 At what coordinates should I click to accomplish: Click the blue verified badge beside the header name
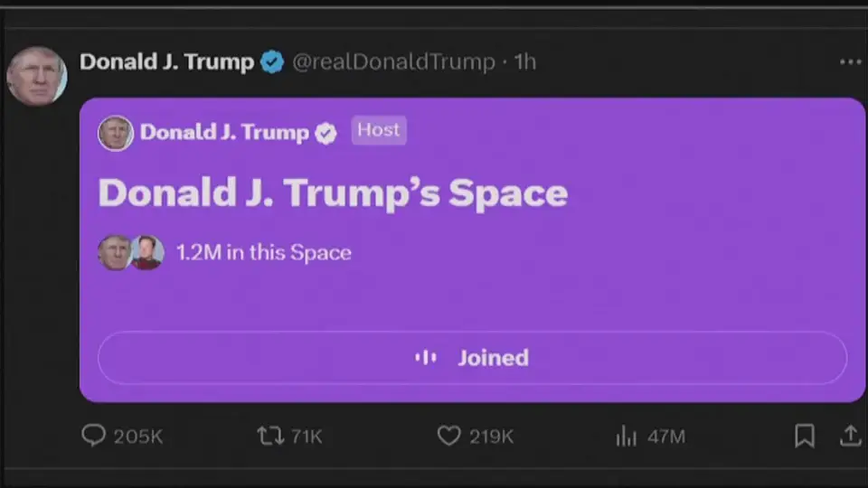[x=272, y=61]
